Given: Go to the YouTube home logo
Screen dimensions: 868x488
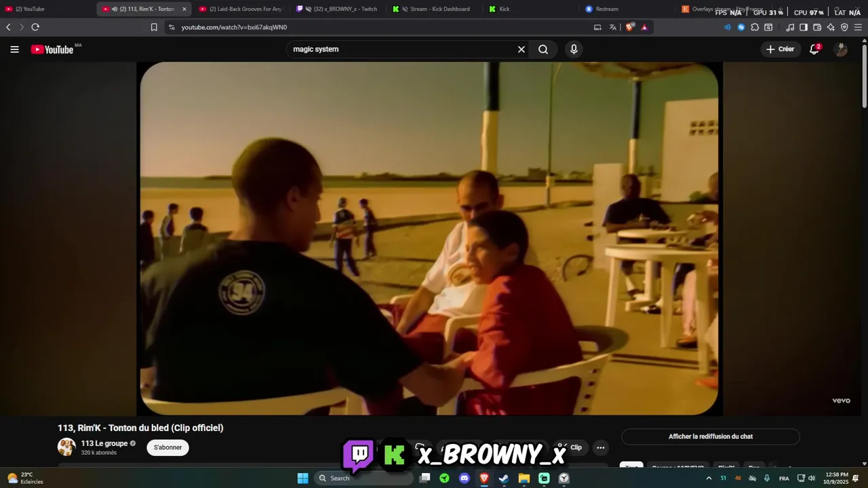Looking at the screenshot, I should [52, 49].
